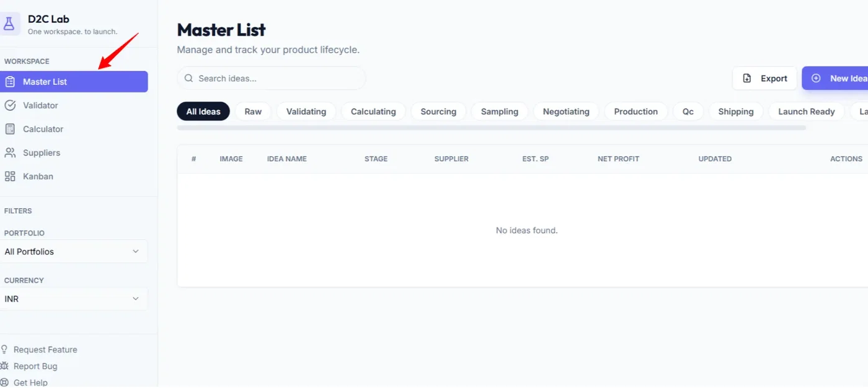
Task: Click the Report Bug icon
Action: tap(5, 366)
